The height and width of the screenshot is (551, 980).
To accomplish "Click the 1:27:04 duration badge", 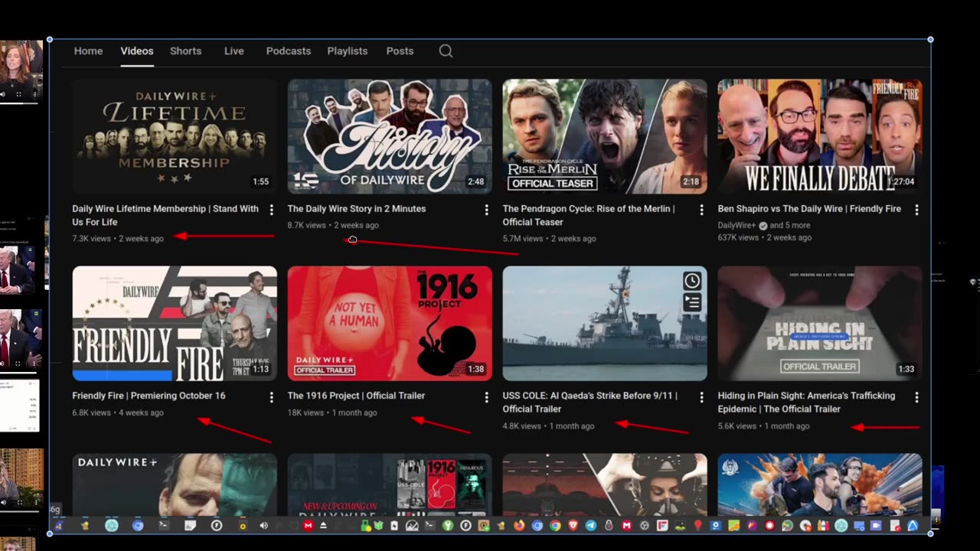I will pyautogui.click(x=903, y=182).
